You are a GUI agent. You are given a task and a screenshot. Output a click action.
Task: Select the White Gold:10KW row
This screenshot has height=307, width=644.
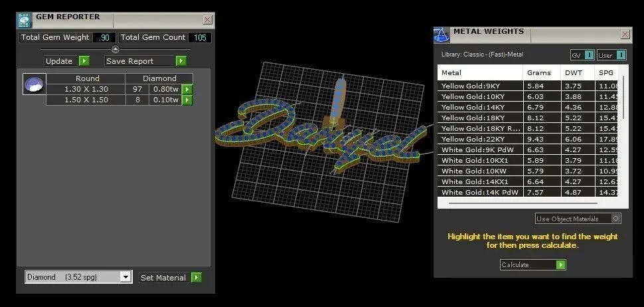click(x=528, y=171)
